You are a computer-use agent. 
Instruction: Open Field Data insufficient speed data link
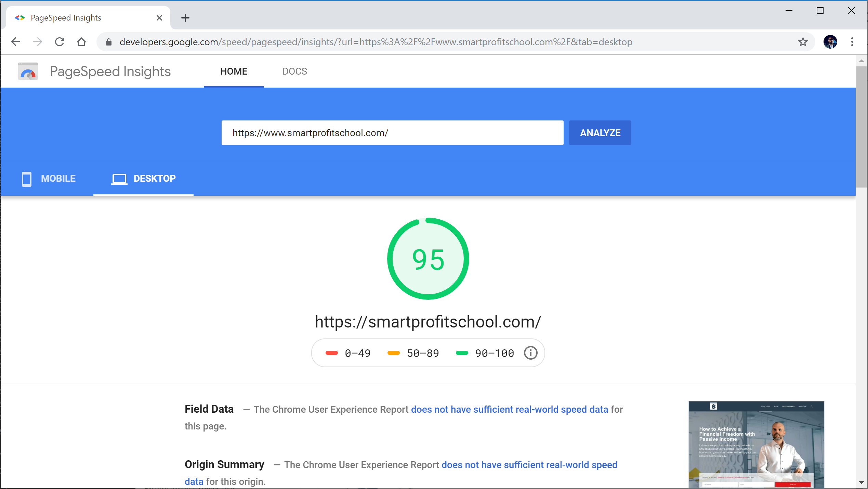[x=509, y=409]
